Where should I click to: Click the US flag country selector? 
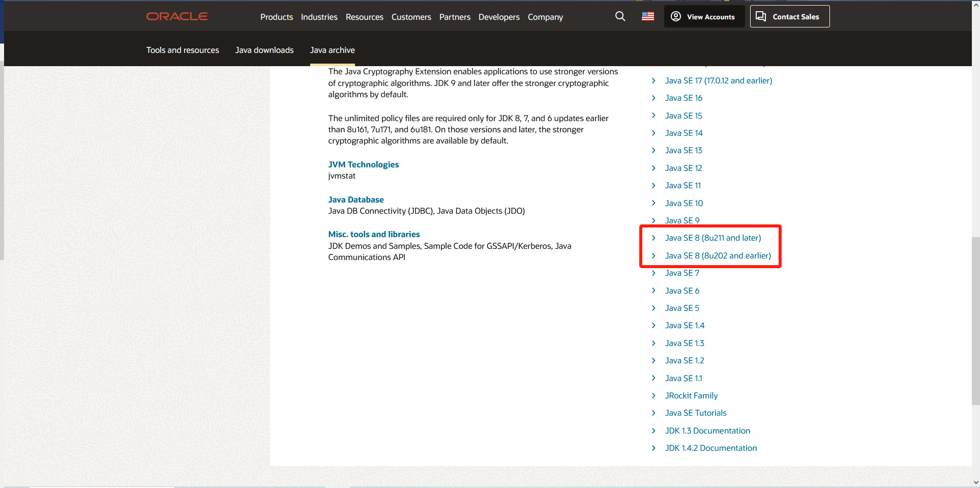tap(647, 16)
